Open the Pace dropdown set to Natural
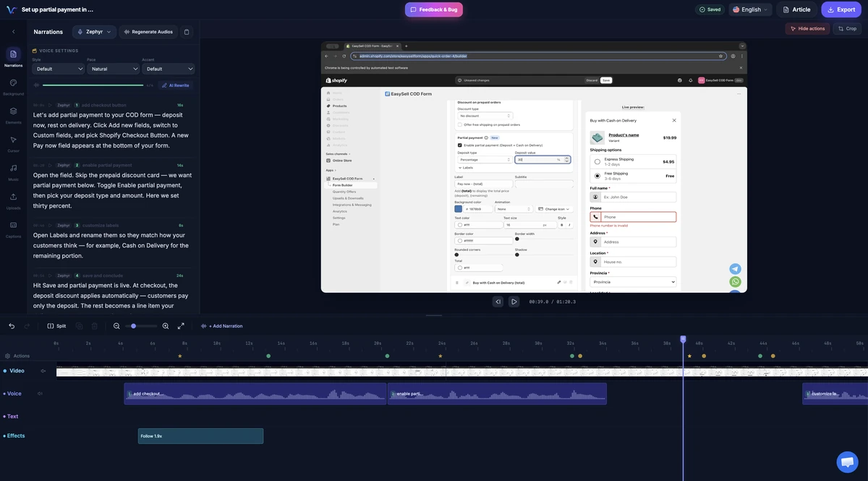The height and width of the screenshot is (481, 868). click(114, 69)
